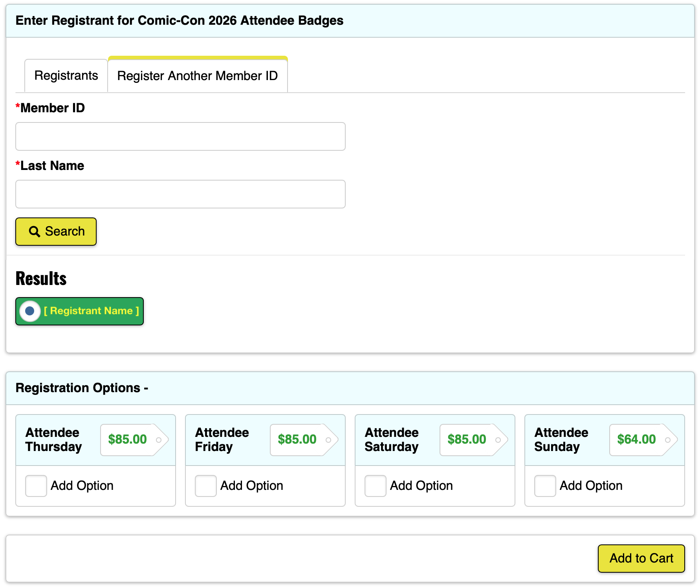
Task: Check Add Option for Attendee Sunday
Action: [x=545, y=486]
